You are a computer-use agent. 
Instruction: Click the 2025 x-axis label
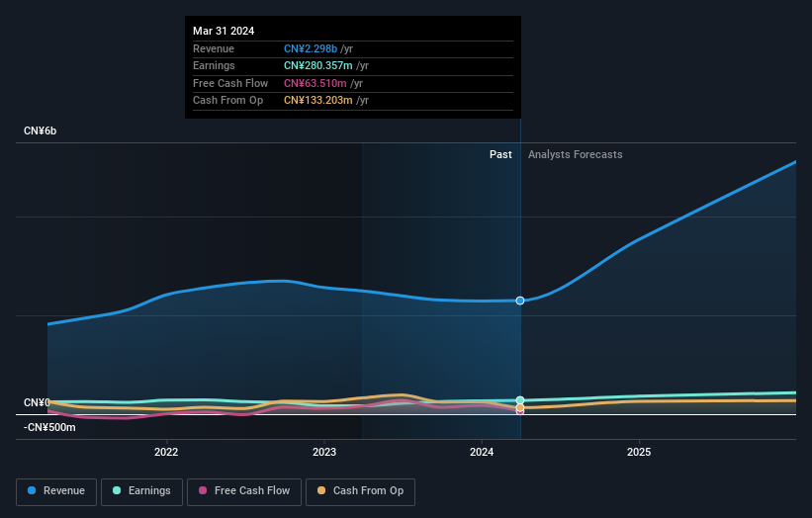click(639, 452)
